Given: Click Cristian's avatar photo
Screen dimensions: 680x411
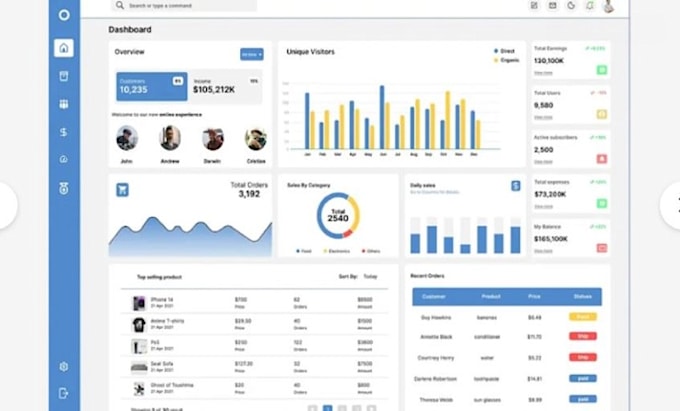Looking at the screenshot, I should [256, 139].
